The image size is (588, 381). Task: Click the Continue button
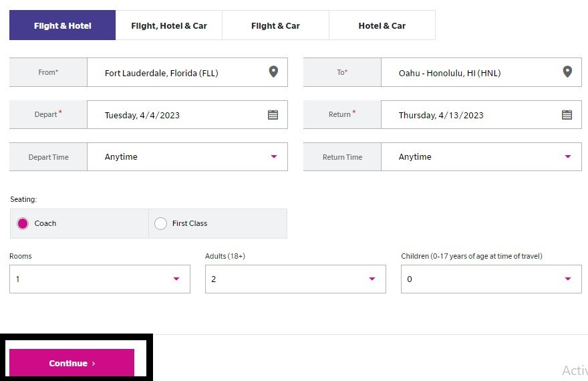[x=71, y=363]
